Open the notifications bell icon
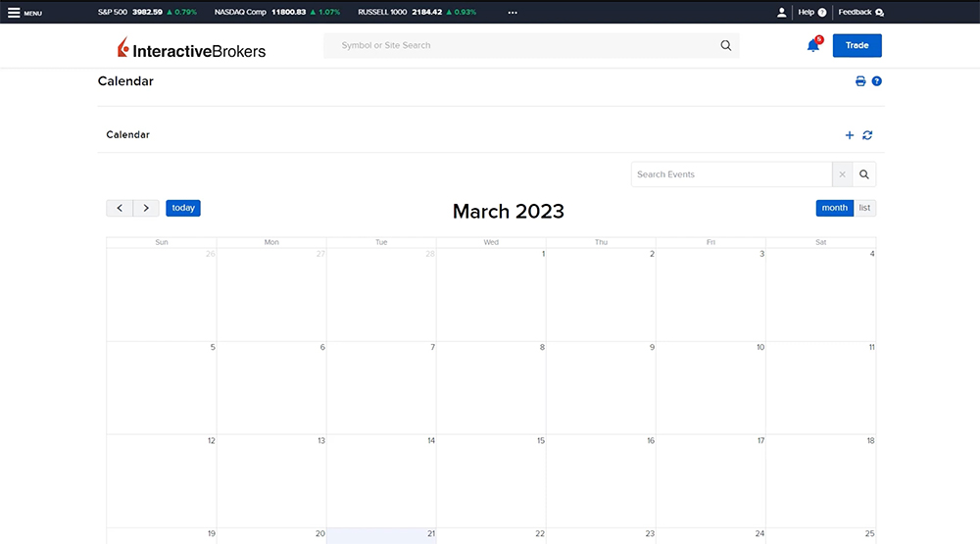This screenshot has height=544, width=980. coord(813,45)
